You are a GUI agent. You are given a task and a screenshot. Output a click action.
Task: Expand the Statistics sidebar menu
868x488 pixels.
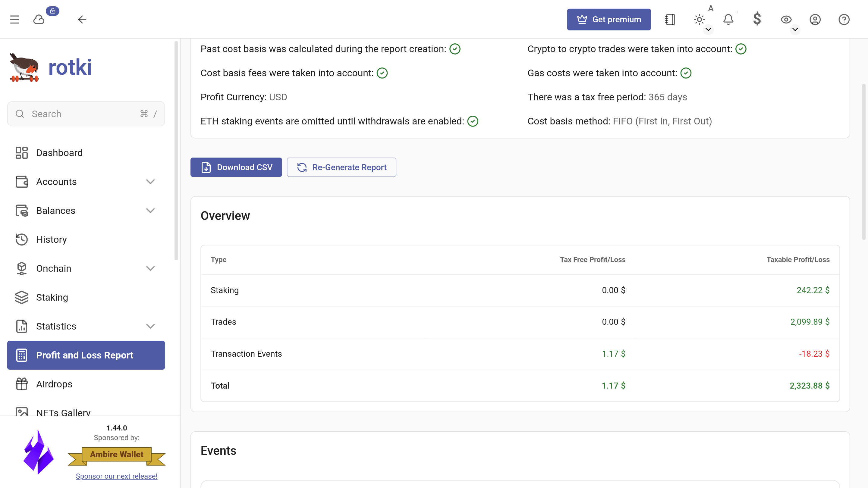(86, 326)
